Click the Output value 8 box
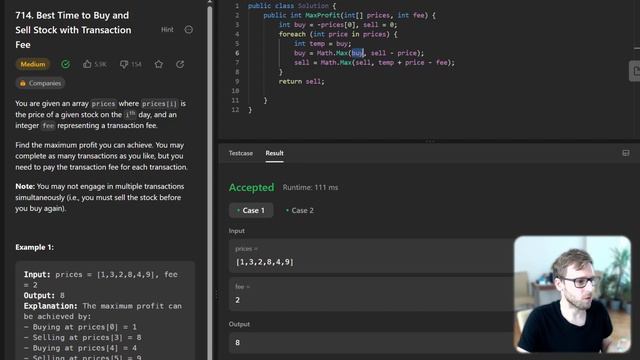Viewport: 640px width, 360px height. pyautogui.click(x=371, y=342)
